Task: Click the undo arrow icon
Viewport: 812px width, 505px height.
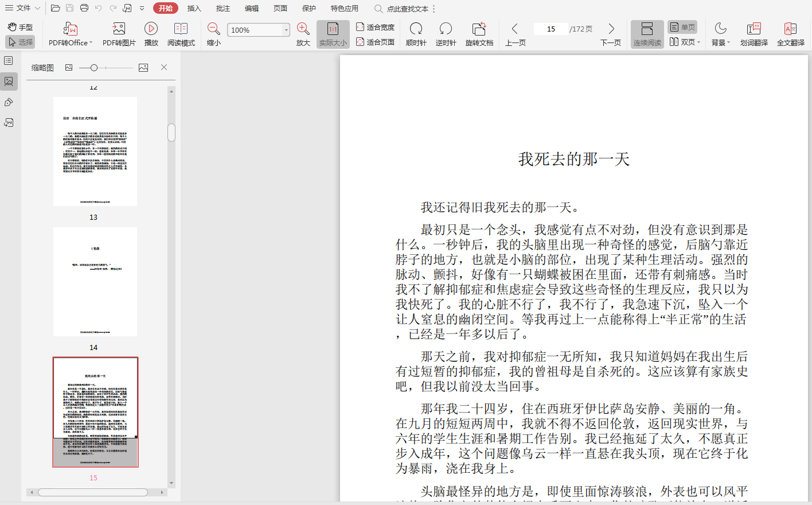Action: (x=99, y=8)
